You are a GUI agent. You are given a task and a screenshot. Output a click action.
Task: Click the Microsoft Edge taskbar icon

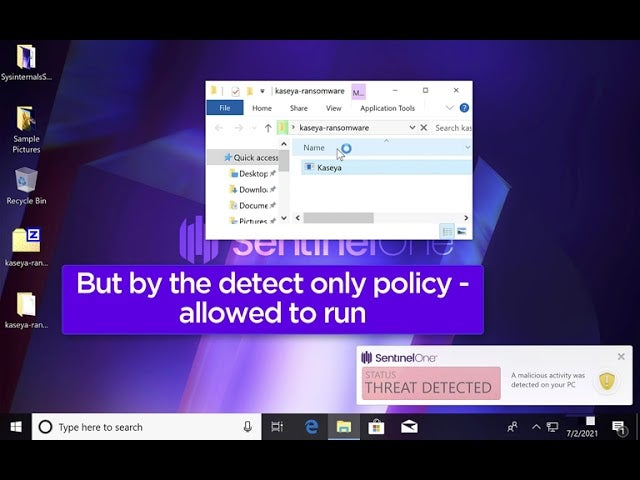click(x=311, y=427)
